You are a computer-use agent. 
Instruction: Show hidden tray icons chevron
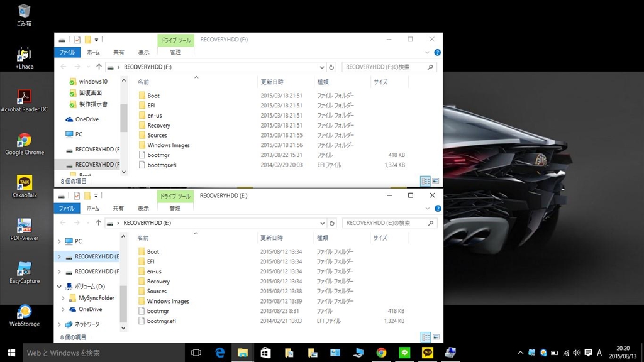520,353
